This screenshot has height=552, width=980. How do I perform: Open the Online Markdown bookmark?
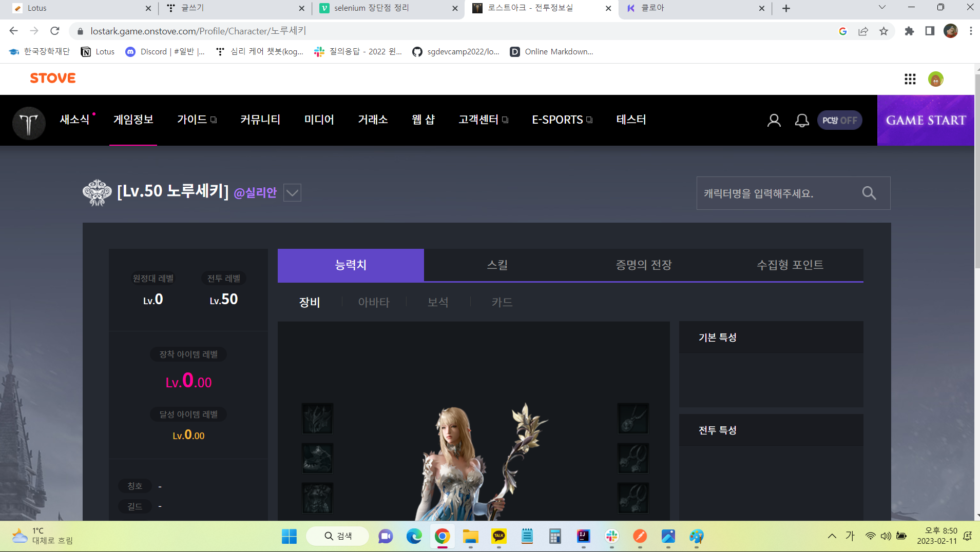click(x=551, y=52)
